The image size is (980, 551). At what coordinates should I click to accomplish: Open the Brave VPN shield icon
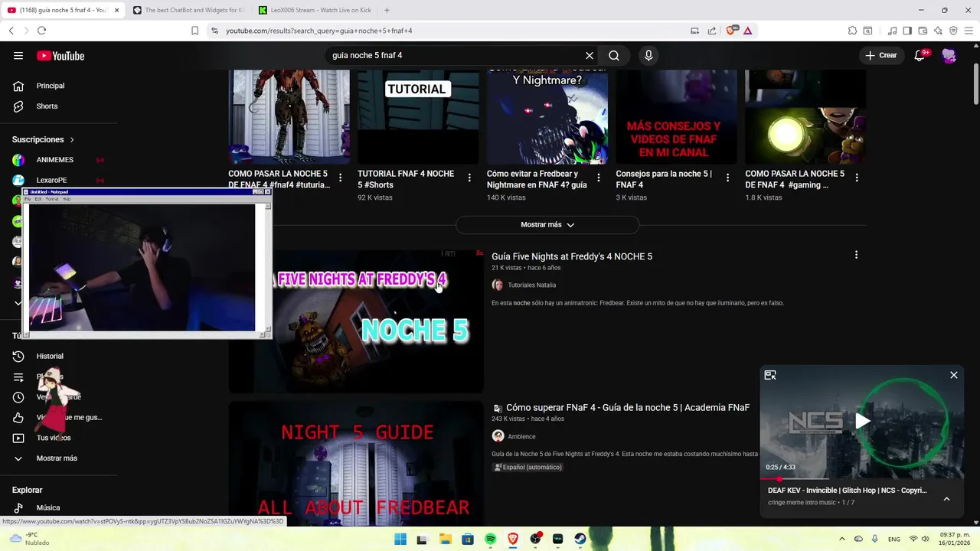coord(953,31)
